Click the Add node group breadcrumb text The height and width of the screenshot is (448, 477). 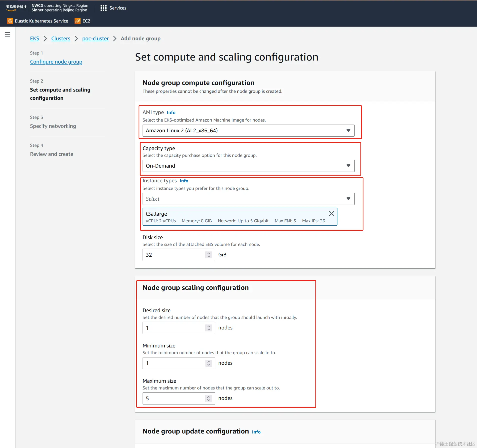pos(141,39)
